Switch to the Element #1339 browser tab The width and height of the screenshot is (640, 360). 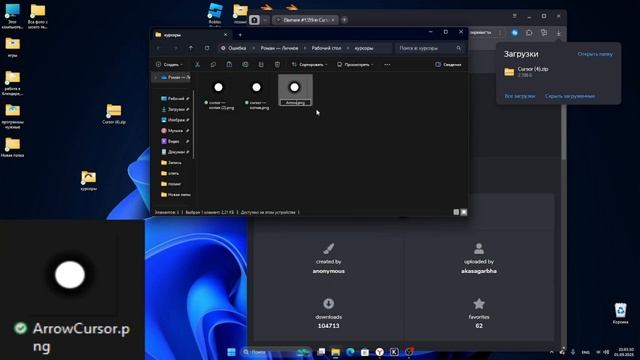(x=305, y=20)
